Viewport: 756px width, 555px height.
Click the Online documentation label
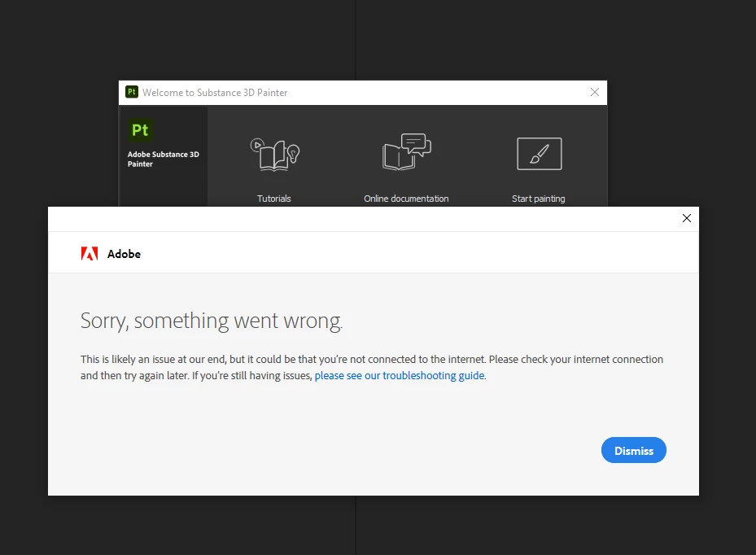click(x=406, y=199)
